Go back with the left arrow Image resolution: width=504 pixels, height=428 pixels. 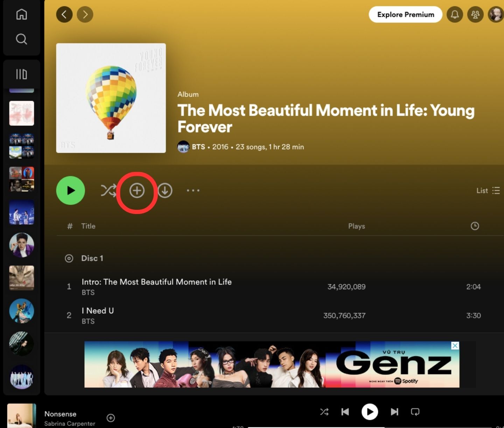click(x=64, y=14)
